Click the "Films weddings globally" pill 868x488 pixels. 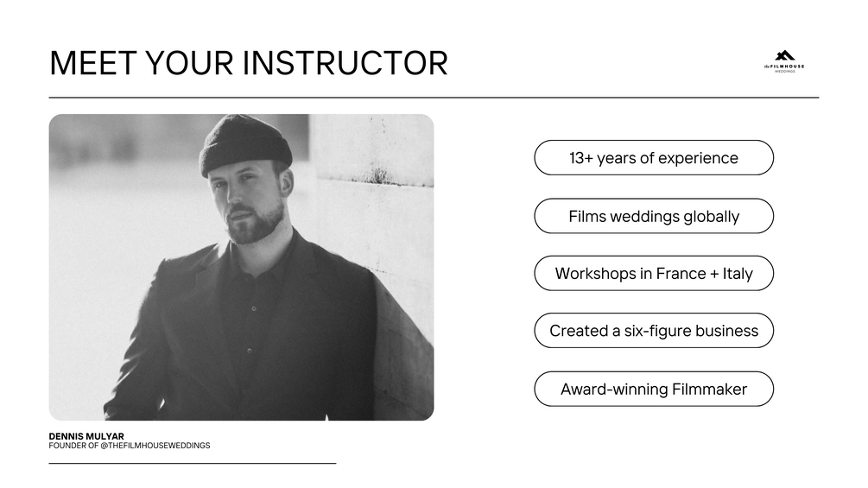[654, 216]
